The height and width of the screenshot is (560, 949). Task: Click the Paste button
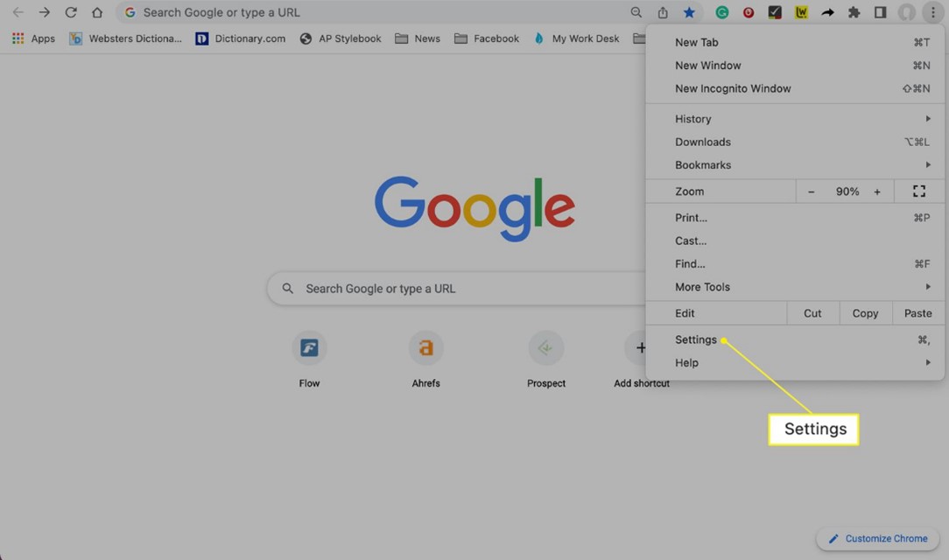coord(918,313)
